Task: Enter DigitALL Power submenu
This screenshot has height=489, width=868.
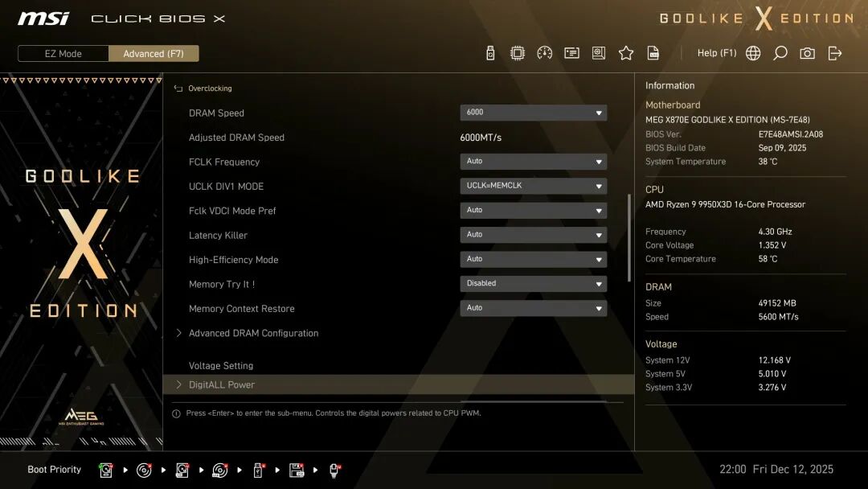Action: (x=399, y=384)
